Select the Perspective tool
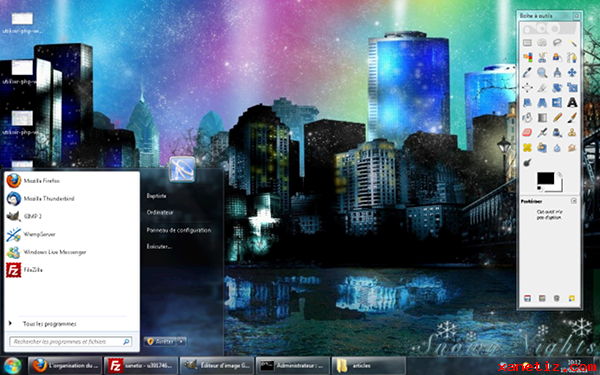Viewport: 600px width, 375px height. (x=542, y=103)
